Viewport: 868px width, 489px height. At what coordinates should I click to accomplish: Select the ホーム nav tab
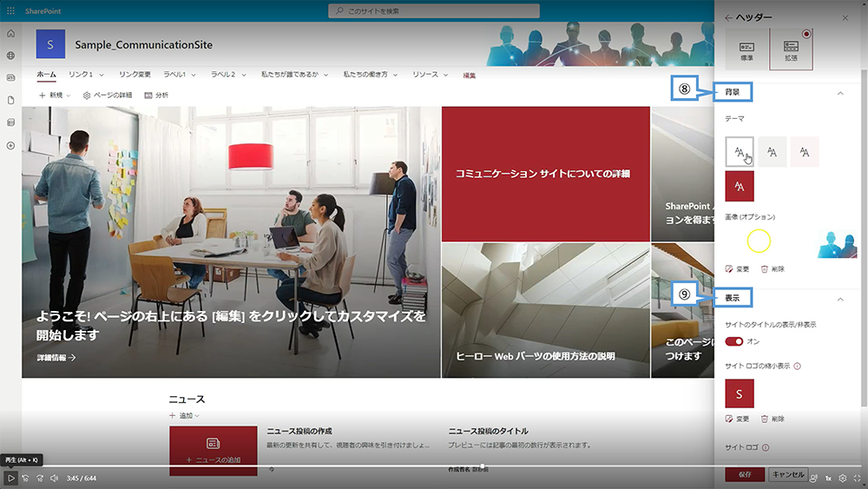point(47,74)
